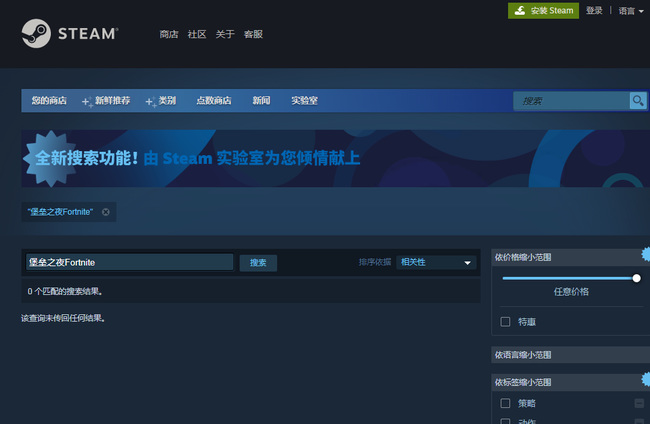This screenshot has width=650, height=424.
Task: Click the 任意价格 label
Action: [x=571, y=292]
